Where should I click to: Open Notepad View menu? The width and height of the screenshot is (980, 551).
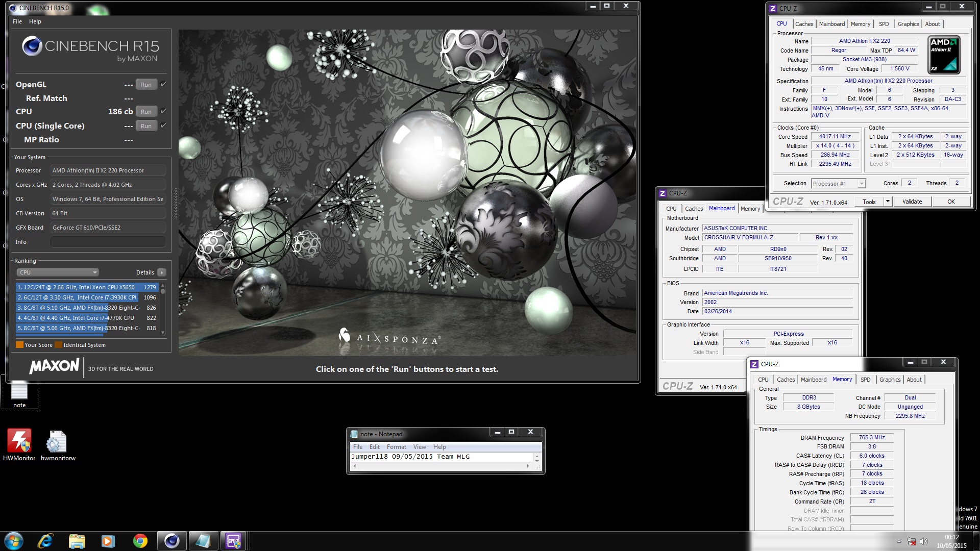coord(420,447)
